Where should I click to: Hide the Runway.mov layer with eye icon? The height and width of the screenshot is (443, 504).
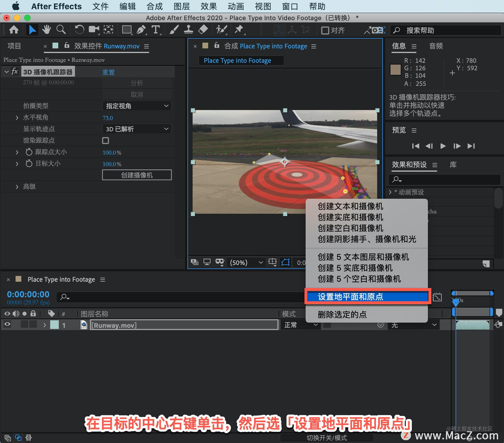coord(7,324)
